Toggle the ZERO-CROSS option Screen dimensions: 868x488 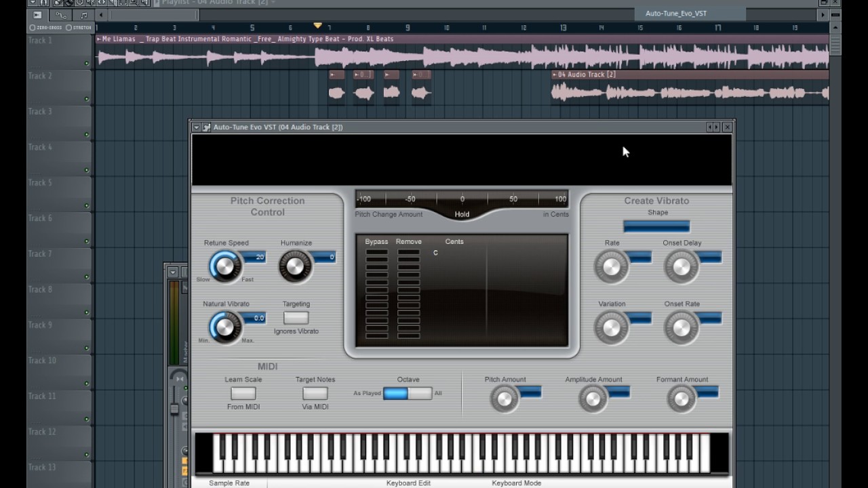(45, 28)
